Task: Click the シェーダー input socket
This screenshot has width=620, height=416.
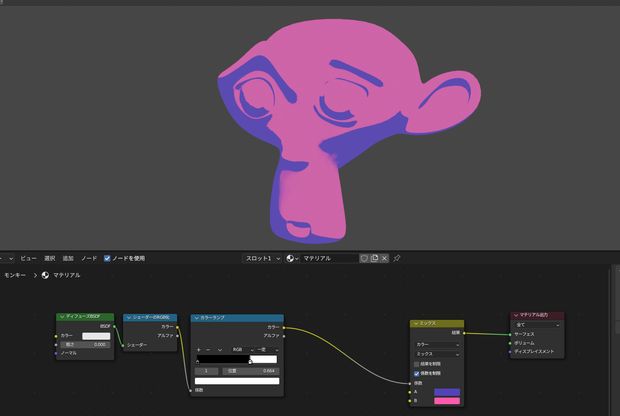Action: [x=123, y=345]
